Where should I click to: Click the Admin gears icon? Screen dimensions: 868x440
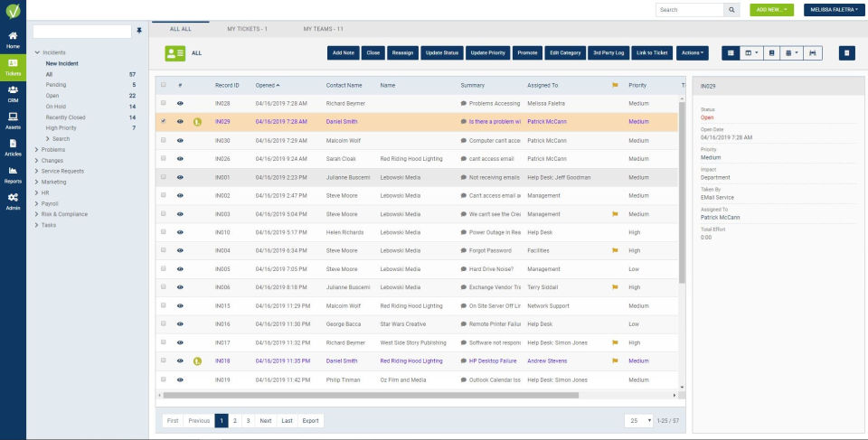(x=13, y=200)
